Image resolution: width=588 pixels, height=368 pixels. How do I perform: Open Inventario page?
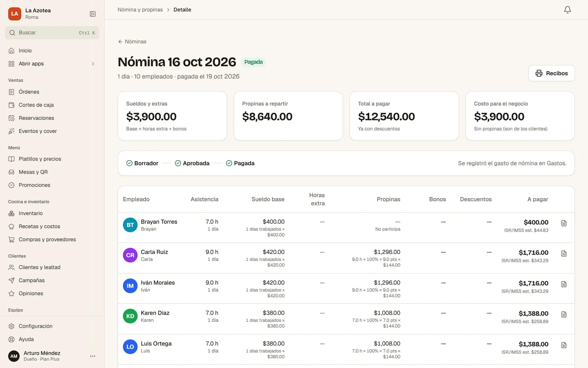pos(52,213)
